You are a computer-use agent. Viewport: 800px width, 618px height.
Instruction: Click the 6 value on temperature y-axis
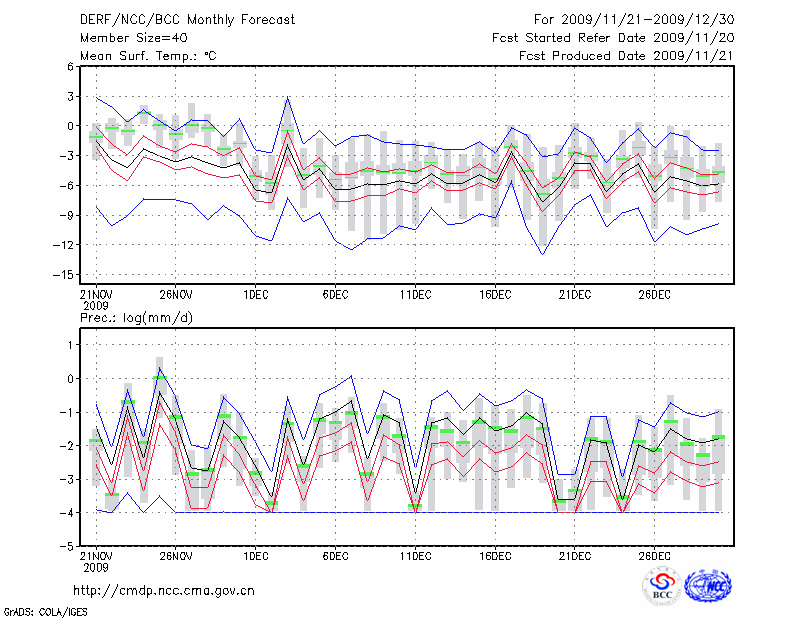[x=71, y=66]
